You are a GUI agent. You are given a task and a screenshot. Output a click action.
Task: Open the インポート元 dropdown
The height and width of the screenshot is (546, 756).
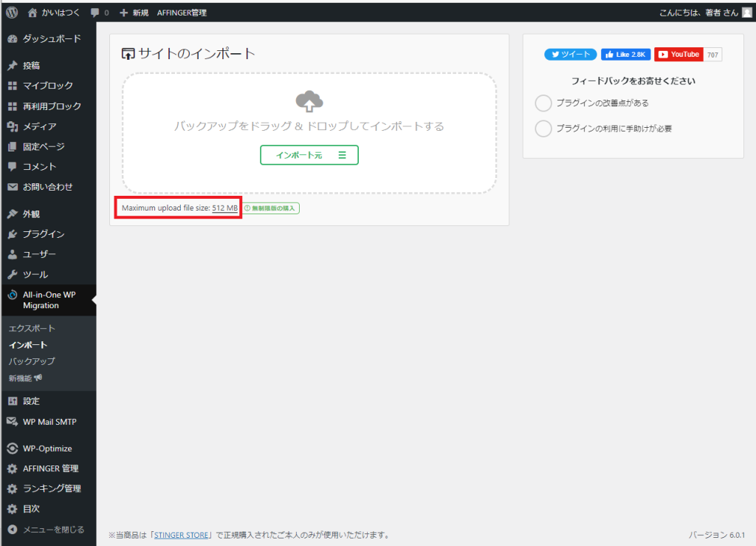tap(309, 155)
